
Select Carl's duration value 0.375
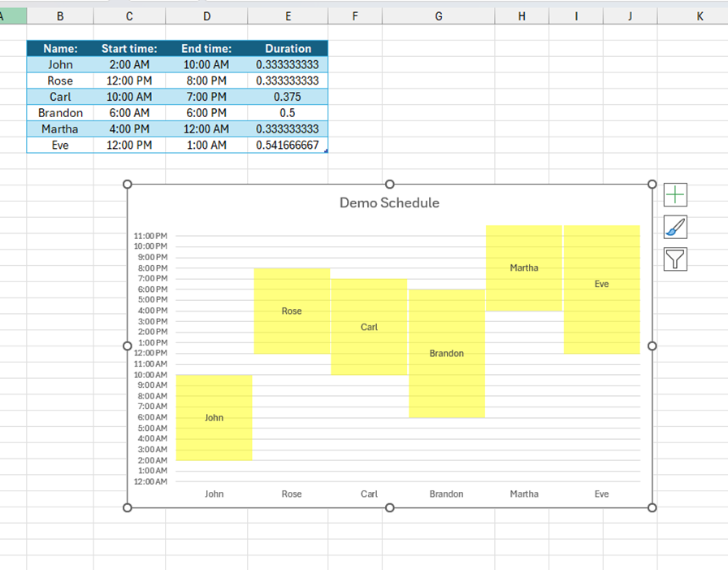288,97
